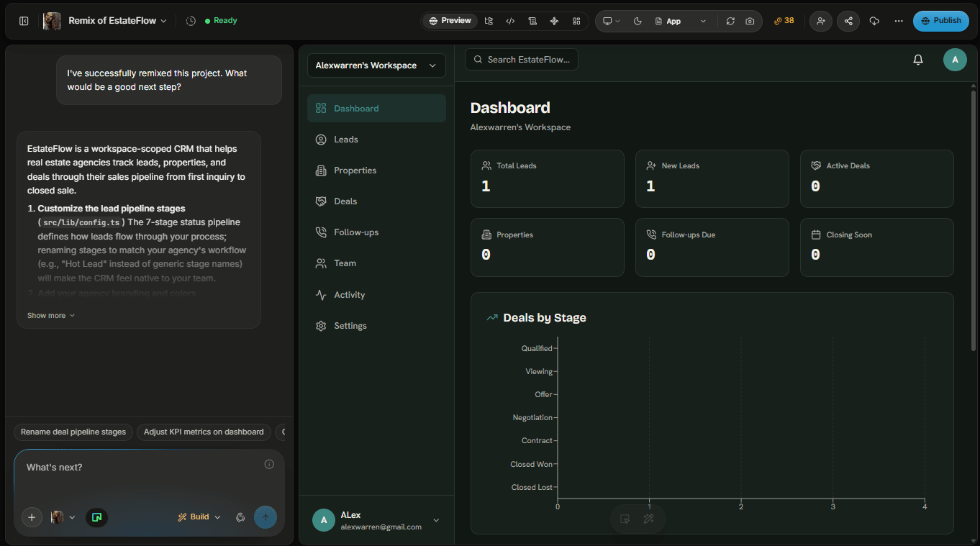Click the Publish button
The height and width of the screenshot is (546, 980).
(941, 21)
